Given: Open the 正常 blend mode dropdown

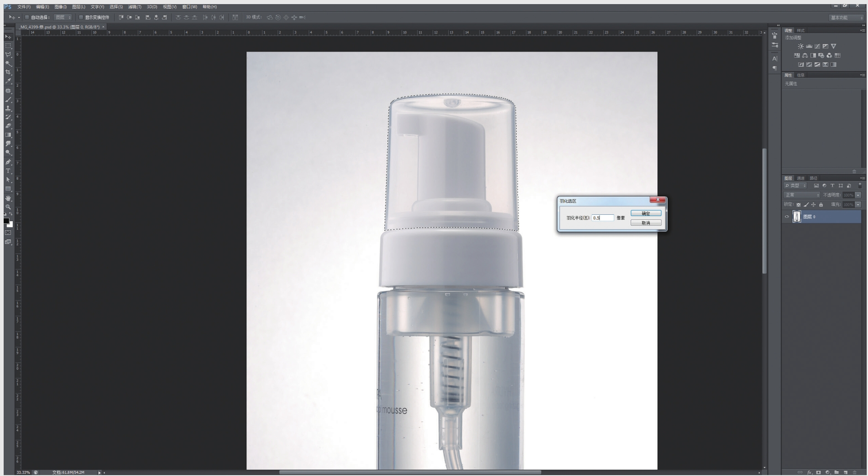Looking at the screenshot, I should pos(802,195).
